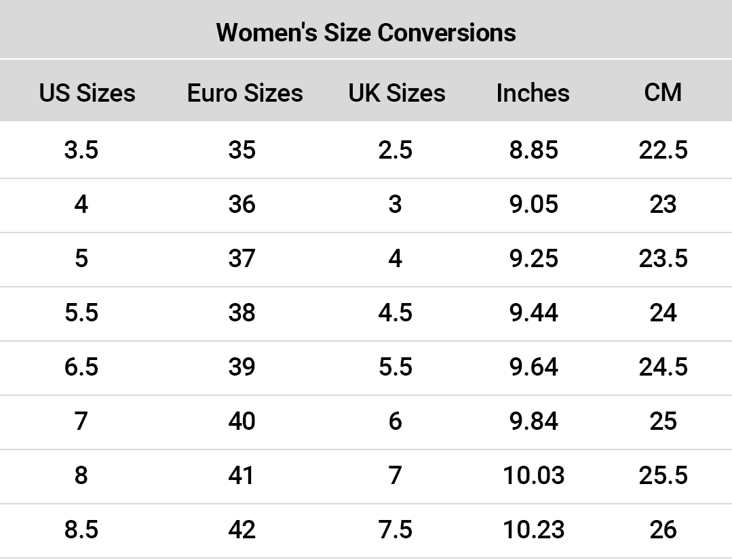This screenshot has width=732, height=560.
Task: Click the 9.64 inches value
Action: (534, 367)
